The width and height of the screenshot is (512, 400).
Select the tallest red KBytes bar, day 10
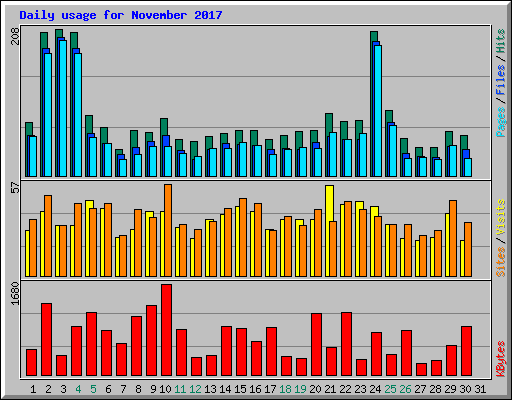click(167, 330)
